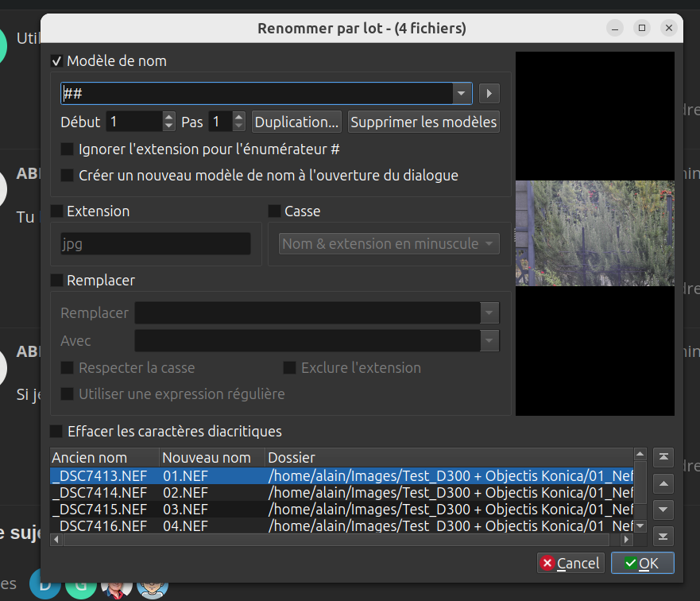Click Supprimer les modèles button
700x601 pixels.
click(x=423, y=122)
